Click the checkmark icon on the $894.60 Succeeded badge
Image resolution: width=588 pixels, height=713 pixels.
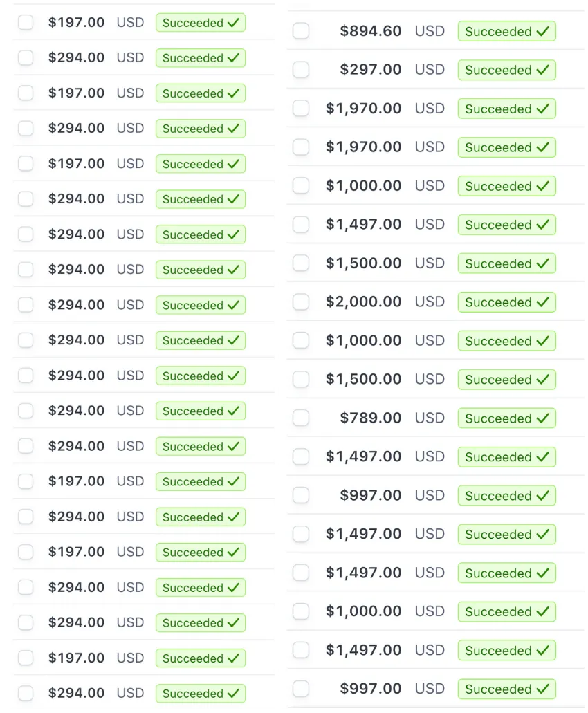tap(543, 31)
